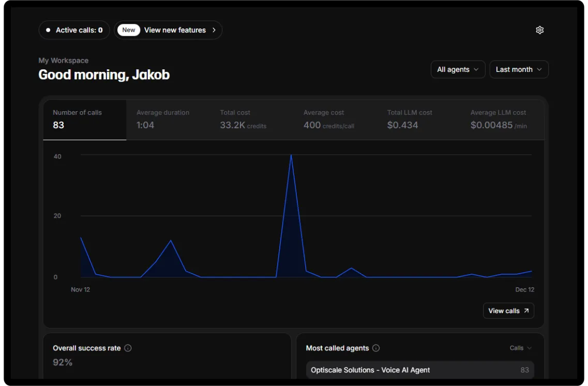Select the Number of calls tab

pos(84,120)
